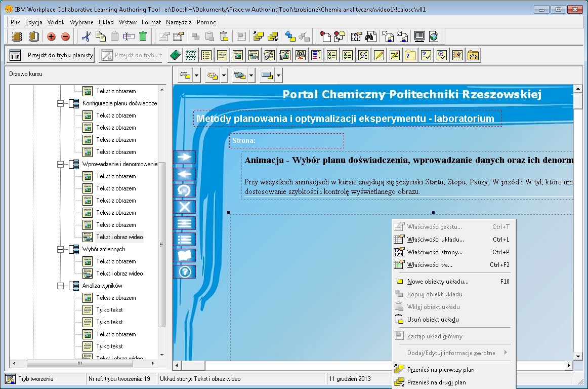Select the Analiza wyników tree item
This screenshot has height=389, width=588.
pyautogui.click(x=102, y=286)
